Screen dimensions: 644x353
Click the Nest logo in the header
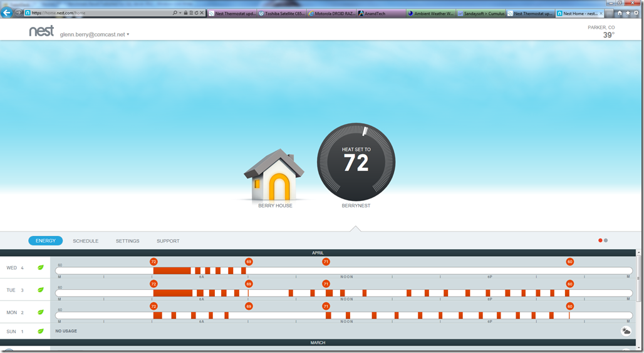(x=41, y=31)
